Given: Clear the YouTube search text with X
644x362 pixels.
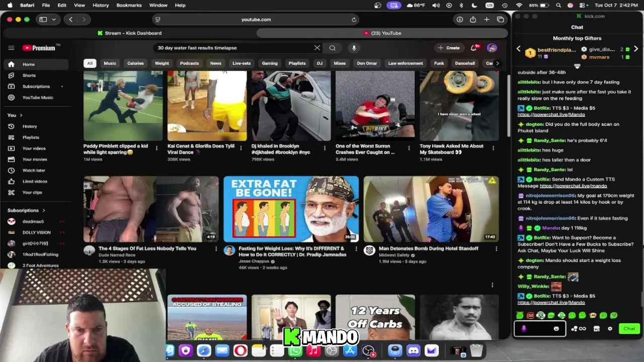Looking at the screenshot, I should pos(317,48).
